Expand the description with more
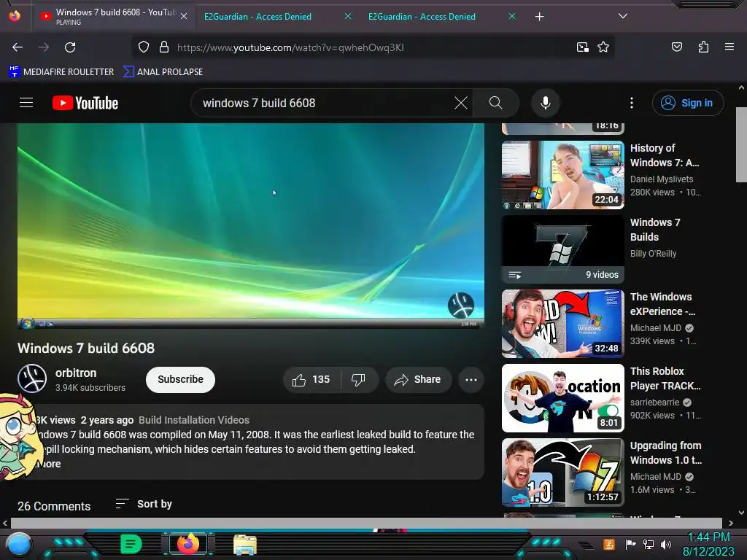 point(50,464)
